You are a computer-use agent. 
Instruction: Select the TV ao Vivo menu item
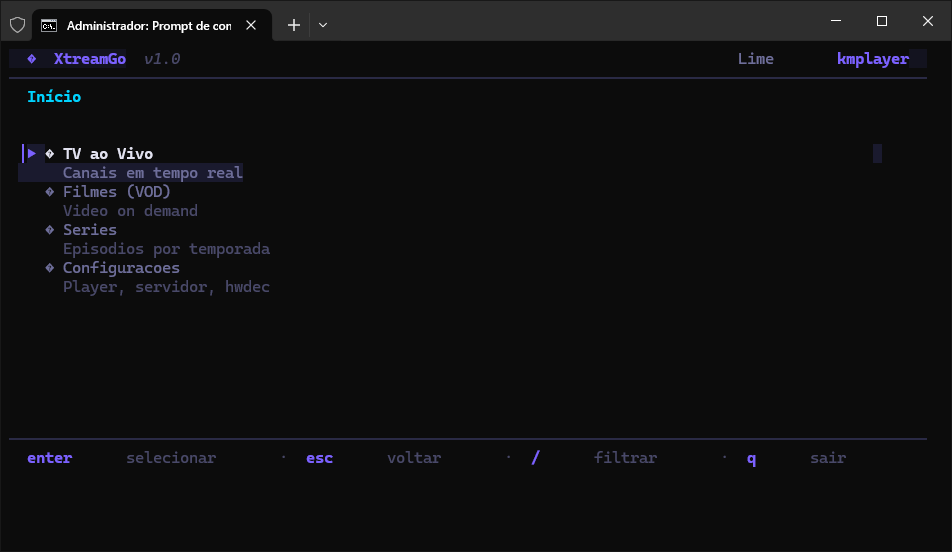click(x=108, y=154)
